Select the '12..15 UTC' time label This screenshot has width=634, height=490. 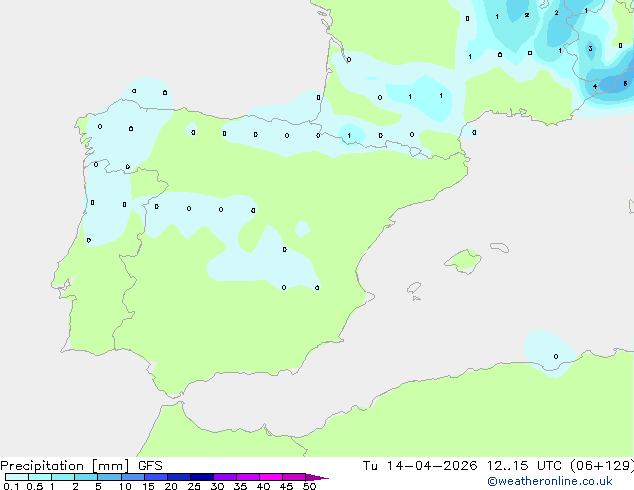[x=524, y=466]
